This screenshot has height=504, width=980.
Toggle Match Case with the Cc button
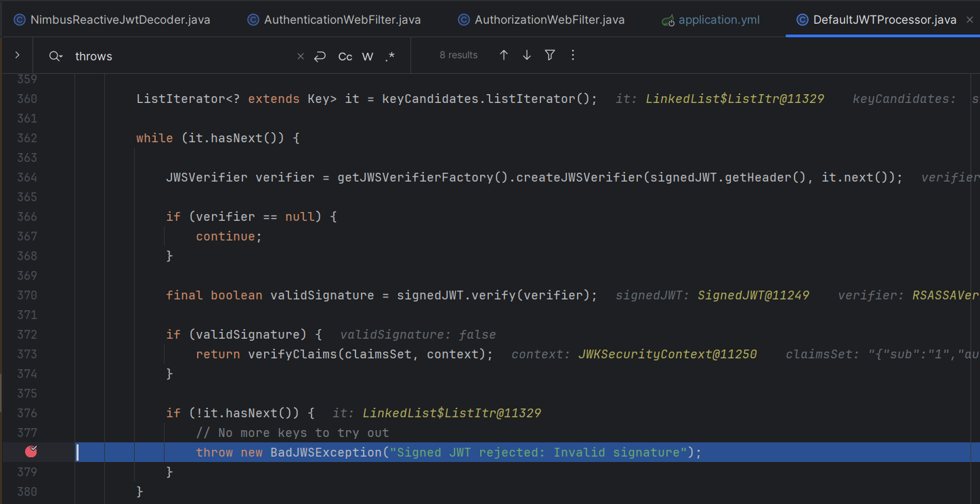(x=345, y=56)
